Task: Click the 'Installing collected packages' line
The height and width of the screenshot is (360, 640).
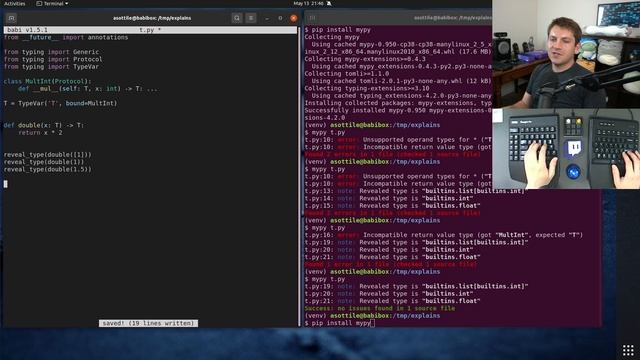Action: pyautogui.click(x=398, y=103)
